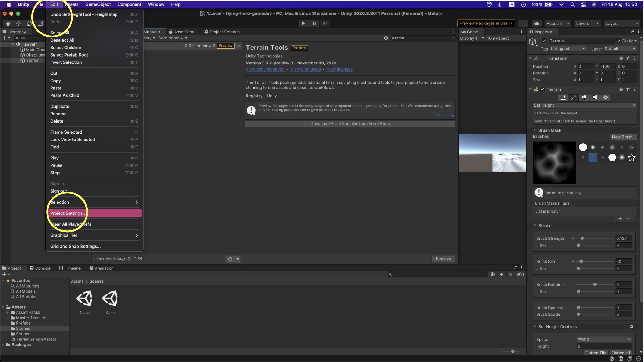Choose the large white circle brush
Screen dimensions: 644x362
pyautogui.click(x=583, y=147)
